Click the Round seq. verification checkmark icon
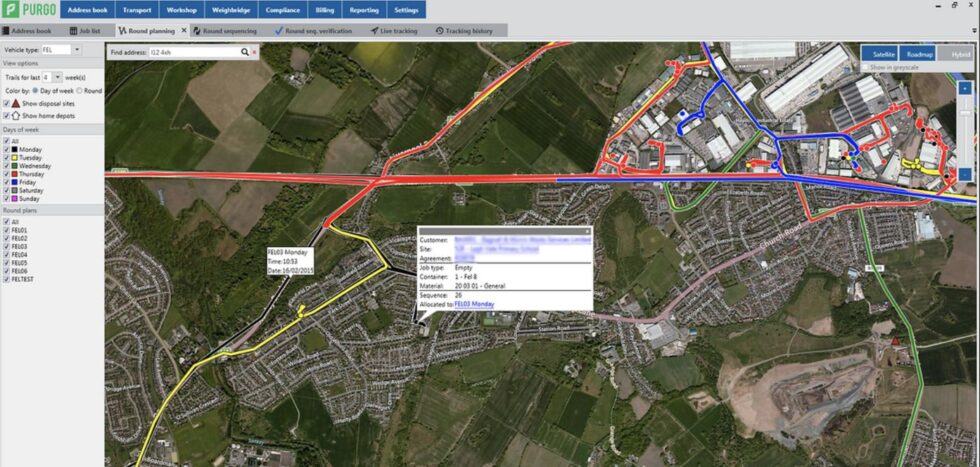980x467 pixels. pos(279,31)
